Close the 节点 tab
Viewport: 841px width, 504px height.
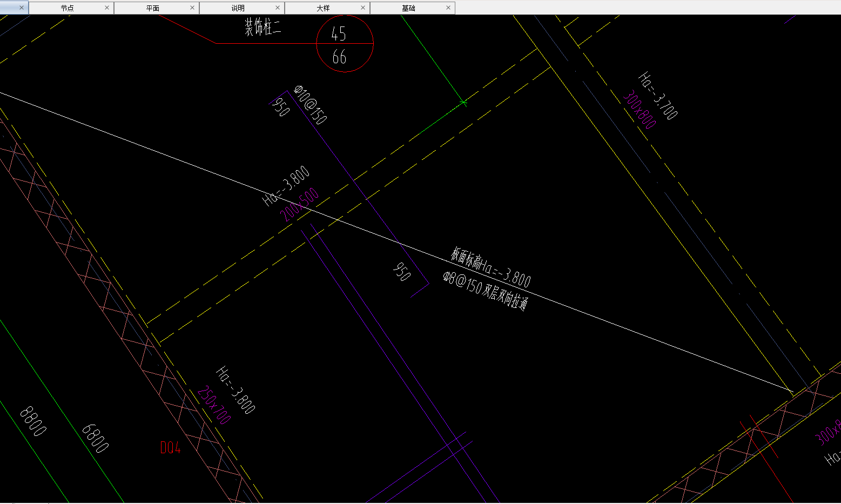tap(107, 8)
